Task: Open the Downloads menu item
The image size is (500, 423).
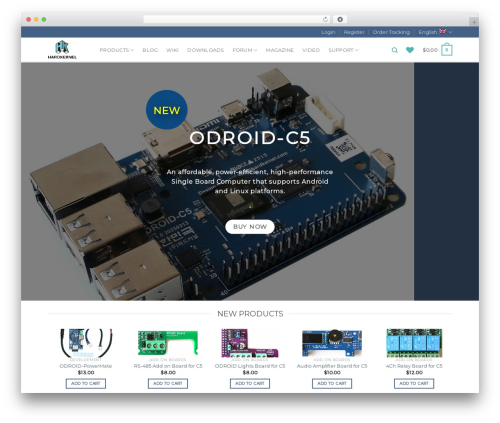Action: [205, 50]
